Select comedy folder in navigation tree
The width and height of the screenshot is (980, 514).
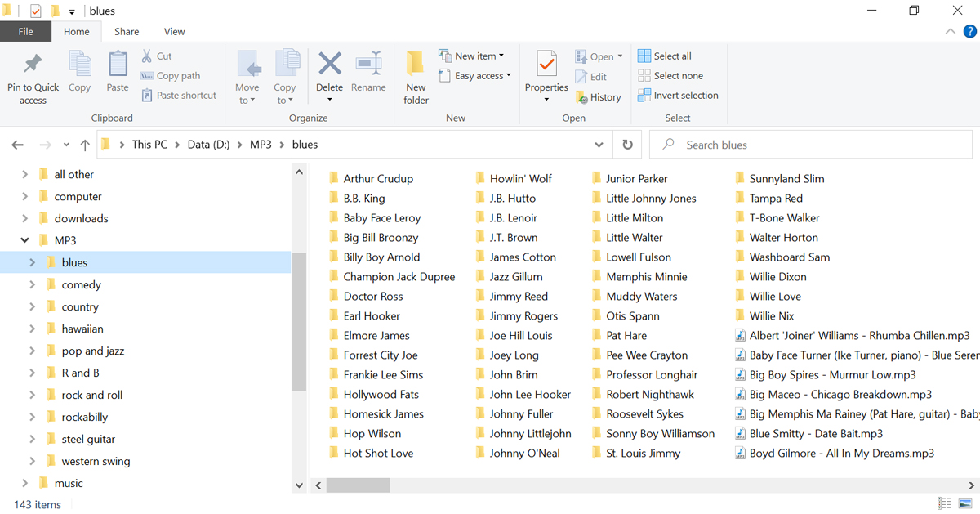[81, 284]
